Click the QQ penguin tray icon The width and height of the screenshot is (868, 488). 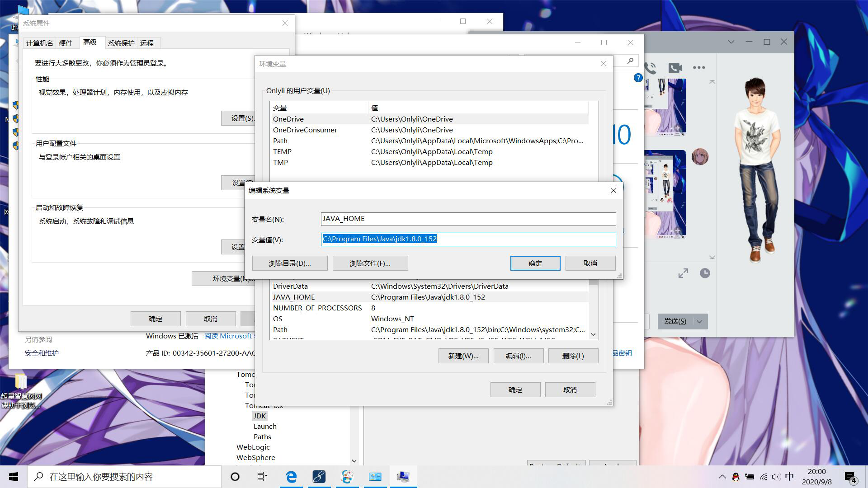click(x=736, y=477)
